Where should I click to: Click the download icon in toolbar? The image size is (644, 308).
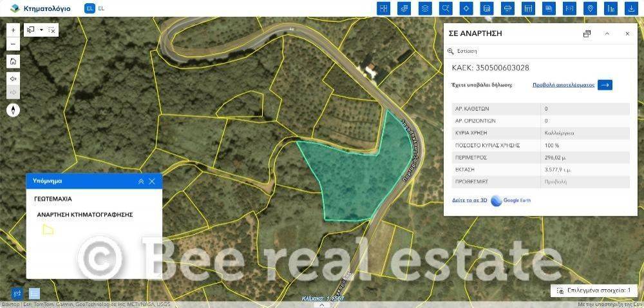(631, 8)
